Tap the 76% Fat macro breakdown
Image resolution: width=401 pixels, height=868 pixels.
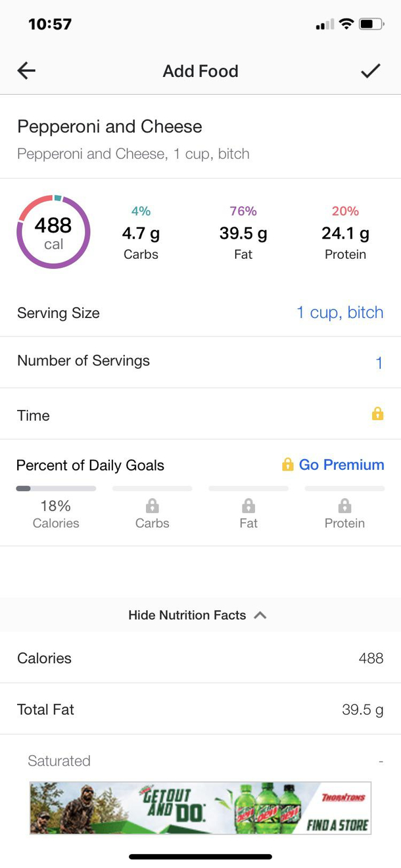point(243,232)
